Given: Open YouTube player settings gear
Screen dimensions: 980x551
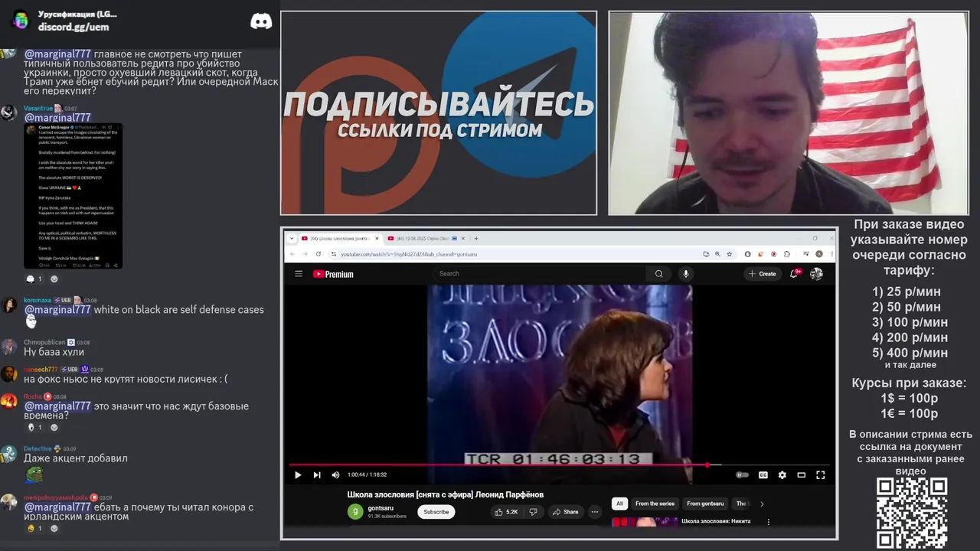Looking at the screenshot, I should [782, 475].
